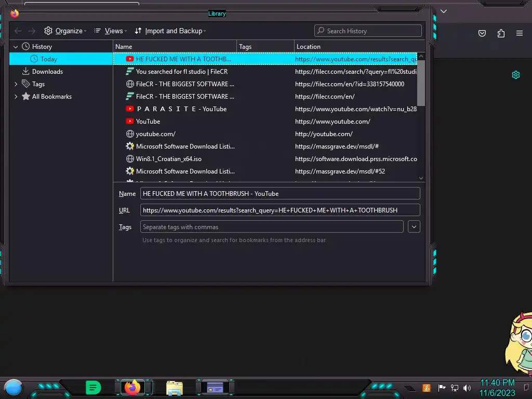Select Tags in the sidebar

(38, 84)
